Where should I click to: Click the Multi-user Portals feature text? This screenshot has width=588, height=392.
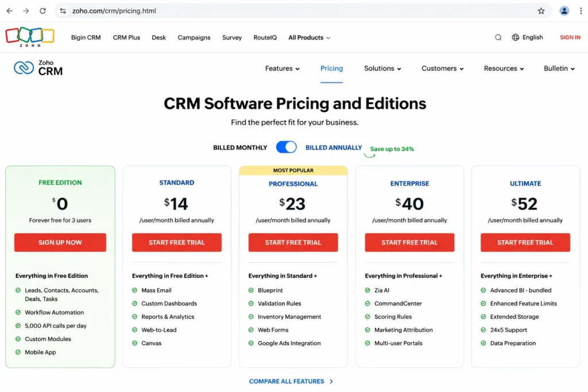(399, 343)
